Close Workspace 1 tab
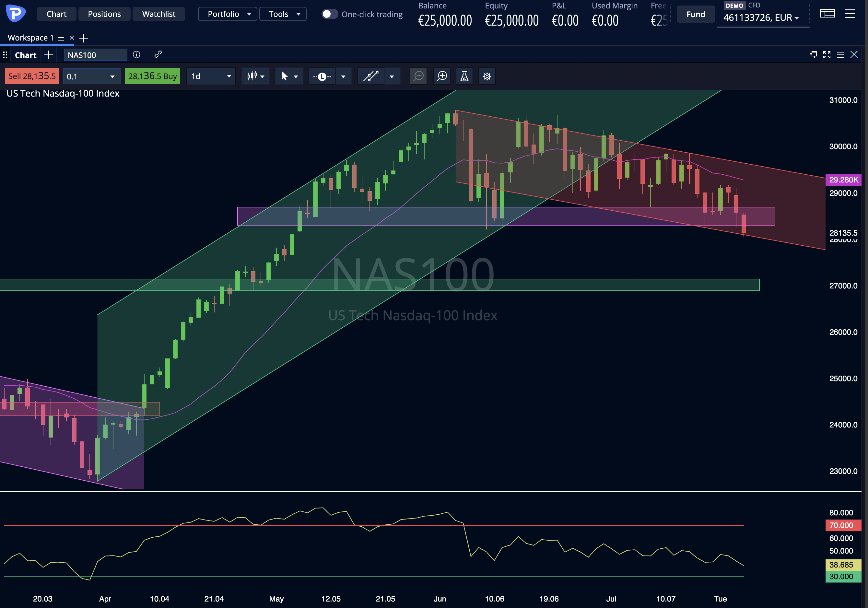The image size is (868, 608). [x=72, y=38]
